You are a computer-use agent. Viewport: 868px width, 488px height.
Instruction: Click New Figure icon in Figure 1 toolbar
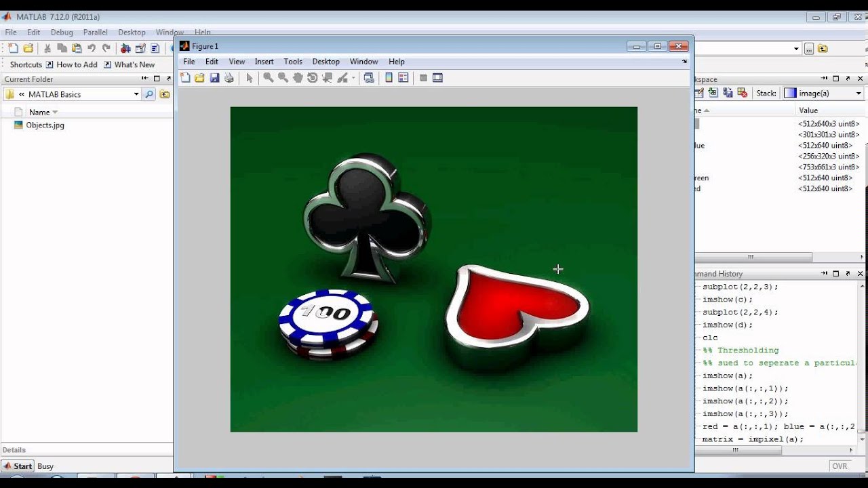(x=185, y=78)
